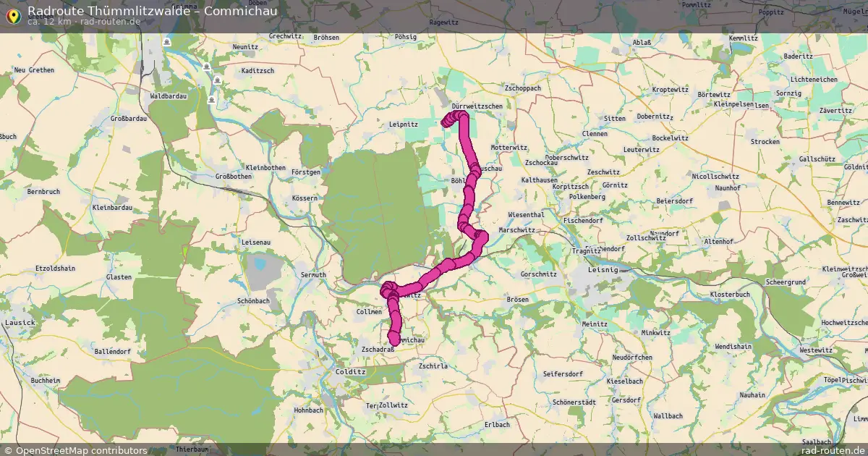Click the Erlbach place label

pos(497,423)
